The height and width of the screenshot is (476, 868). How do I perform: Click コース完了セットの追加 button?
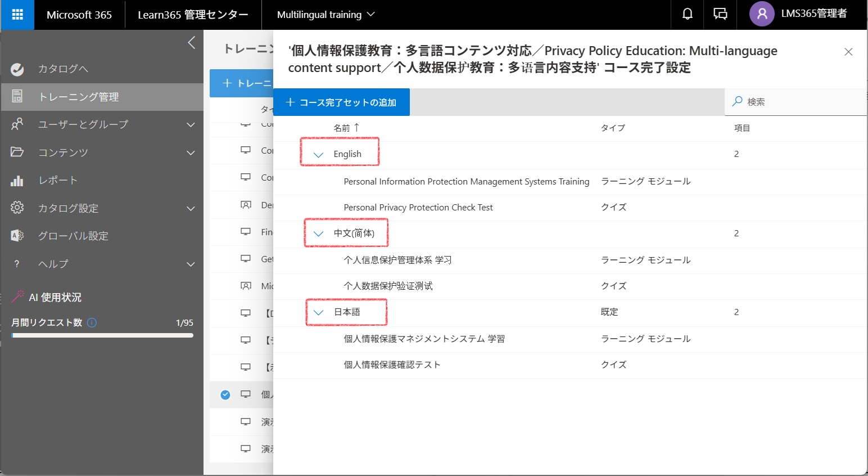click(341, 102)
